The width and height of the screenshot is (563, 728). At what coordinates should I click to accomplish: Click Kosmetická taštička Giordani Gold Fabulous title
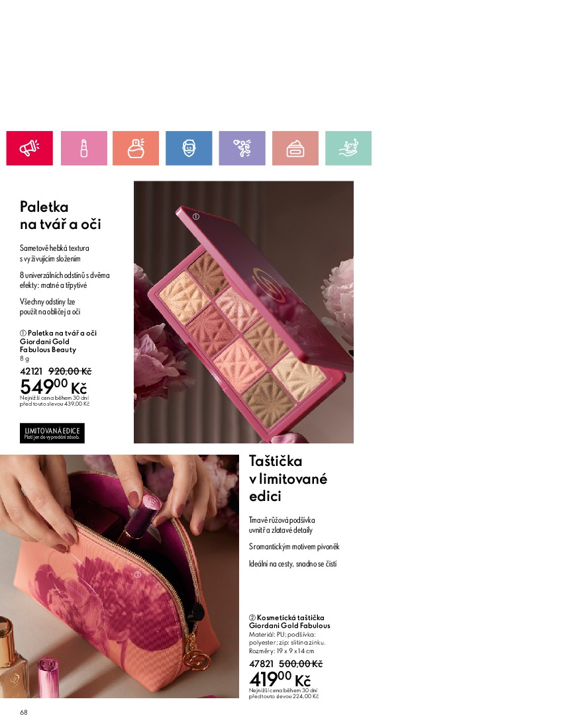click(x=290, y=621)
